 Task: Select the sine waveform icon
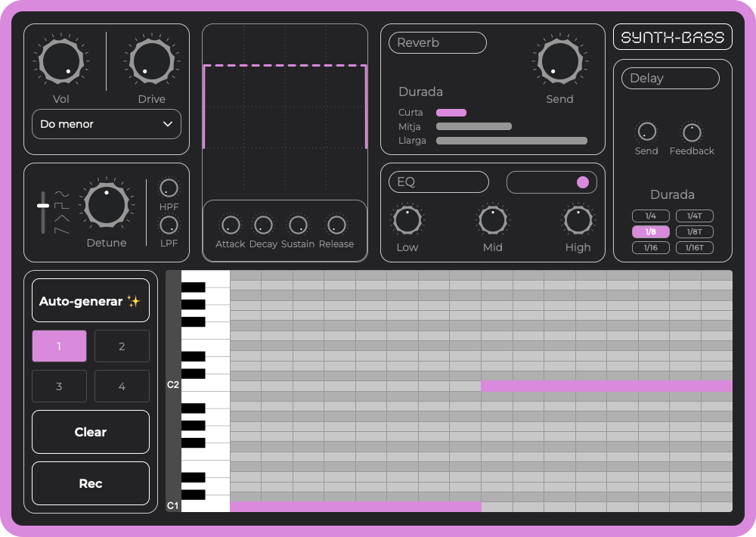[61, 194]
